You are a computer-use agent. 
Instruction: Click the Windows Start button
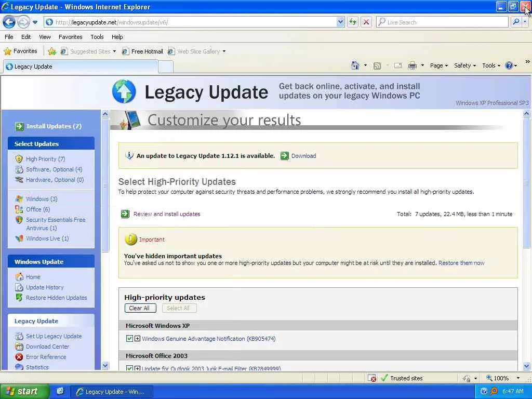click(x=25, y=392)
